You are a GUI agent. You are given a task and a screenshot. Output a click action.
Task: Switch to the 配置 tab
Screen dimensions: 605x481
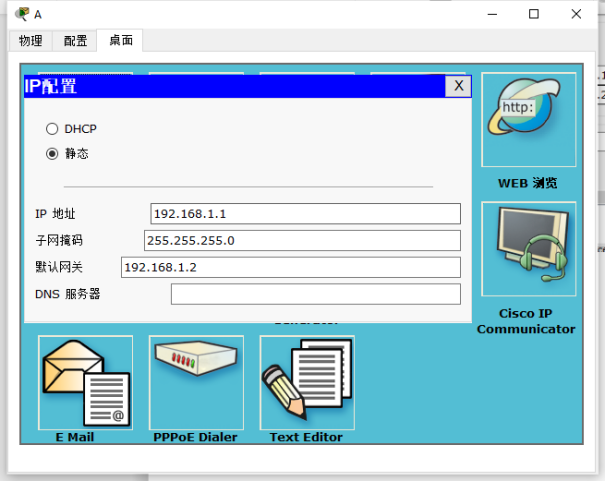coord(75,41)
